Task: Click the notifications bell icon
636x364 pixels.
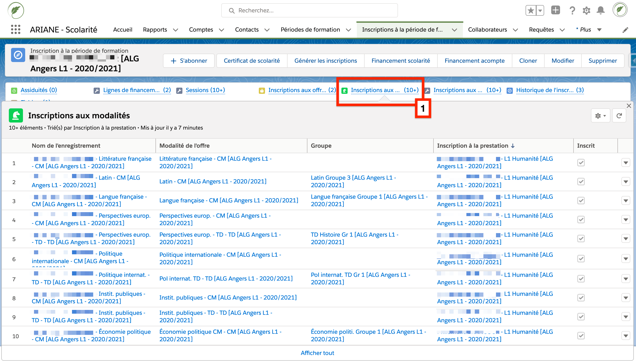Action: click(x=600, y=11)
